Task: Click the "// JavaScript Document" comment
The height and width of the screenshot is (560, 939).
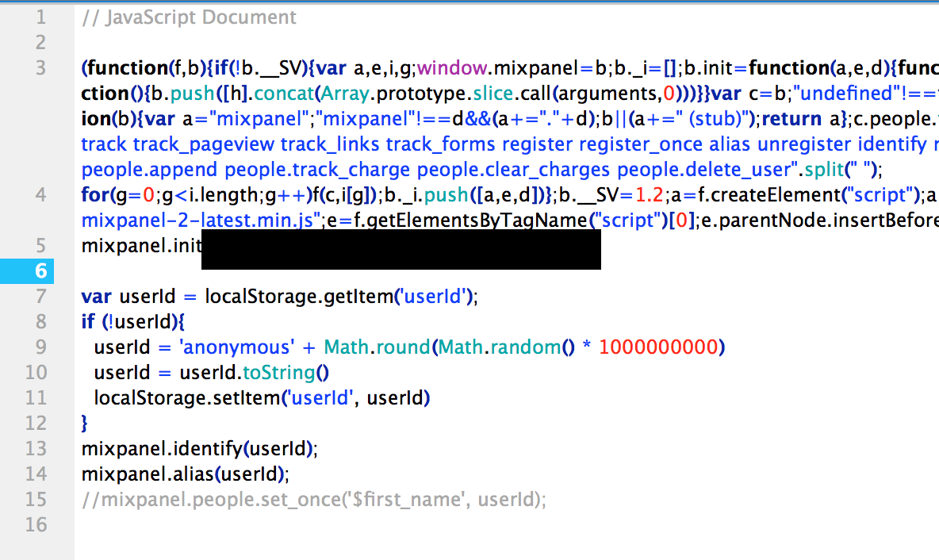Action: tap(189, 17)
